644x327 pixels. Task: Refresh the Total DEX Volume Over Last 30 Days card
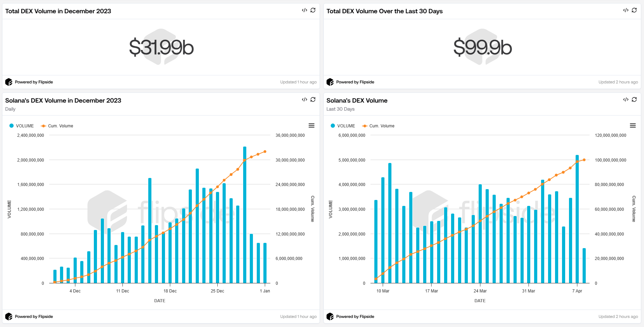point(634,10)
